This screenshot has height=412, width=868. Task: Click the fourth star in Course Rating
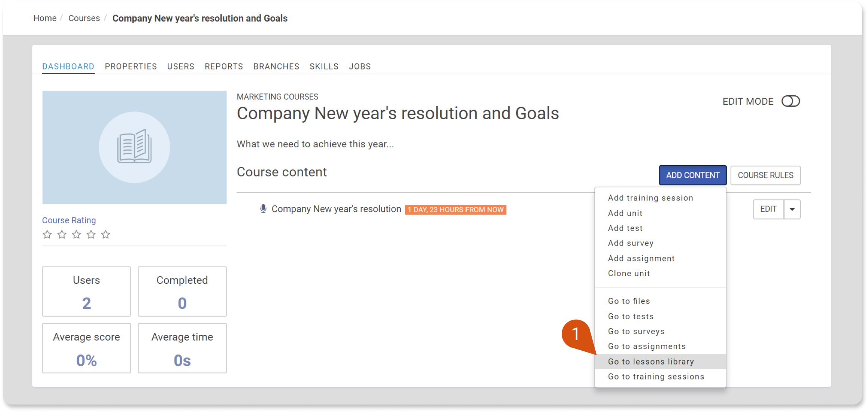tap(91, 234)
